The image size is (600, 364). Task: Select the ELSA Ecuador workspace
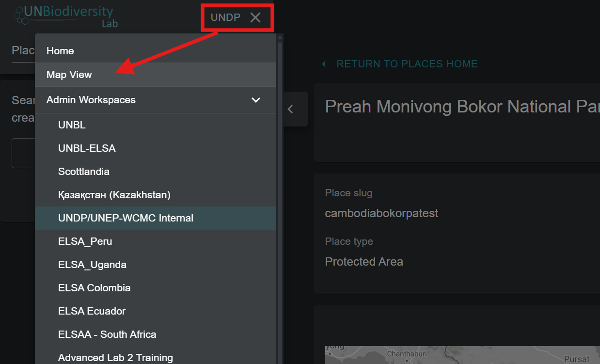[92, 311]
